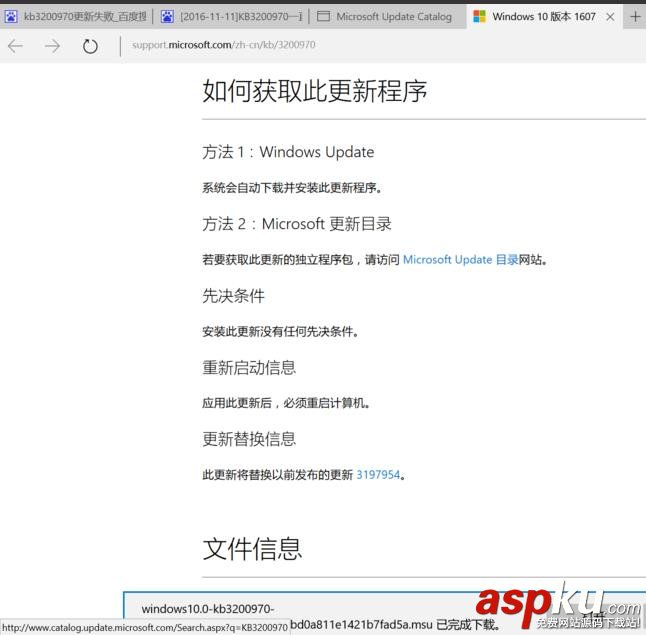Click the 更新替换信息 heading

click(249, 439)
